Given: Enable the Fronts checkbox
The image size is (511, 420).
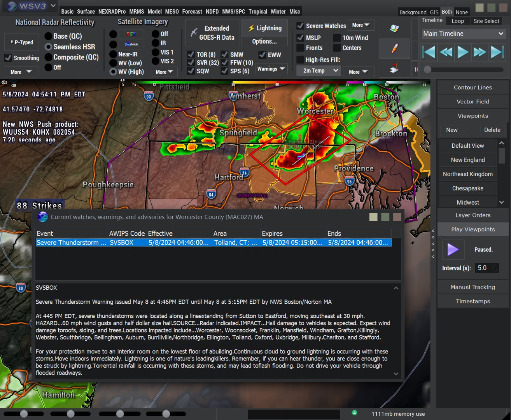Looking at the screenshot, I should point(300,48).
